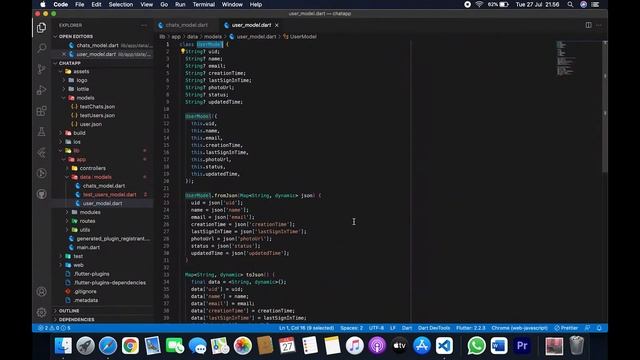The image size is (640, 360).
Task: Launch Safari from the Dock
Action: pos(108,346)
